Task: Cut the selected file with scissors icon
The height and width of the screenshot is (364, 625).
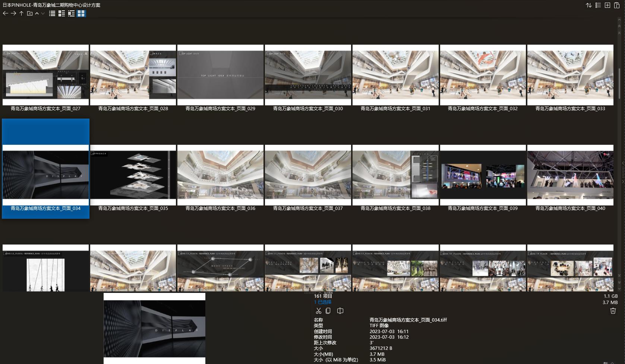Action: pyautogui.click(x=318, y=311)
